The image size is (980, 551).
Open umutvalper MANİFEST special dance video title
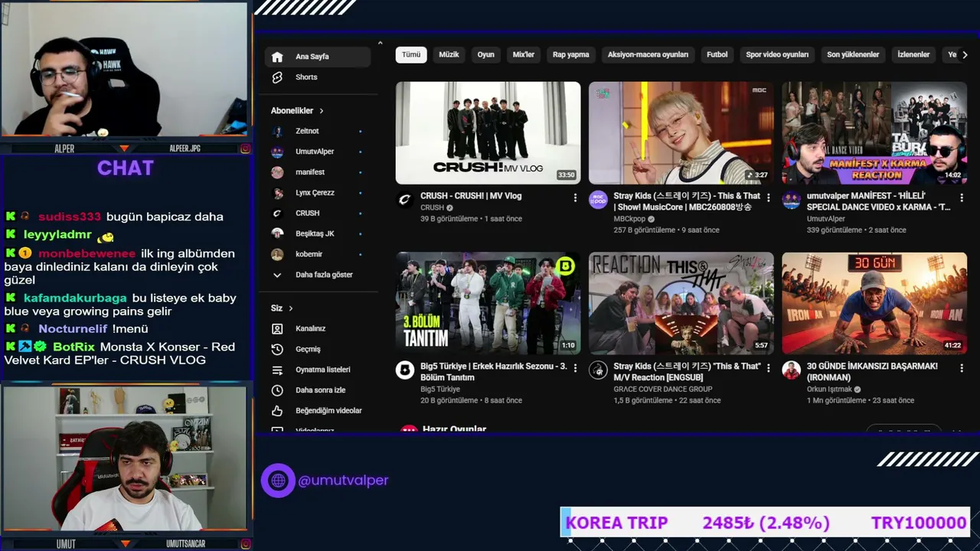pos(878,201)
